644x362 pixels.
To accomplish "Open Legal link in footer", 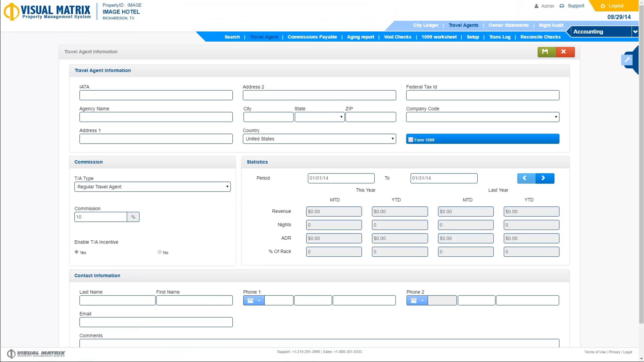I will click(x=627, y=352).
